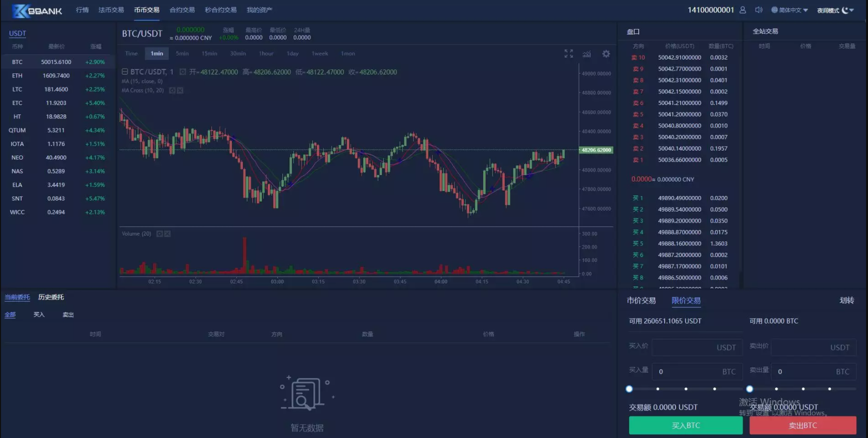Open the chart indicators icon

point(587,53)
